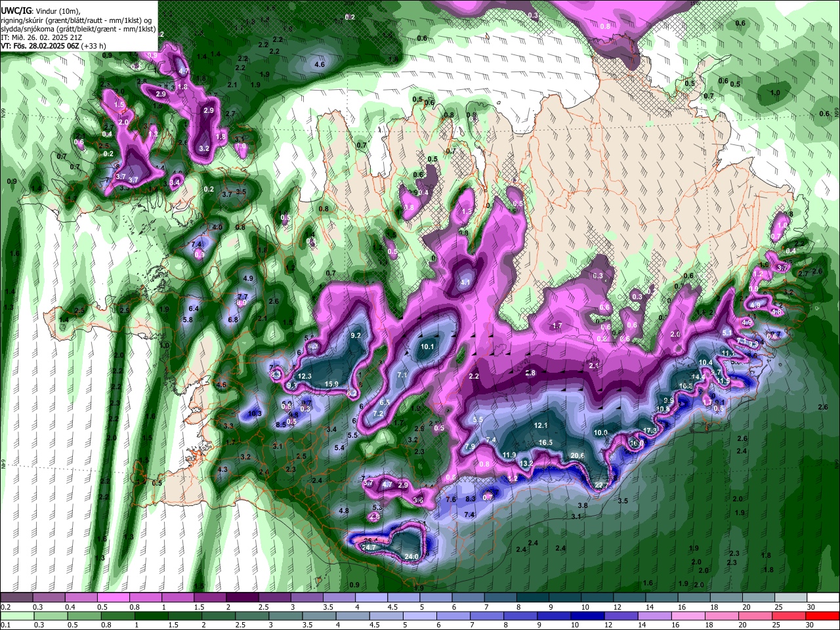Click the light periwinkle 4 swatch in upper legend

(371, 598)
